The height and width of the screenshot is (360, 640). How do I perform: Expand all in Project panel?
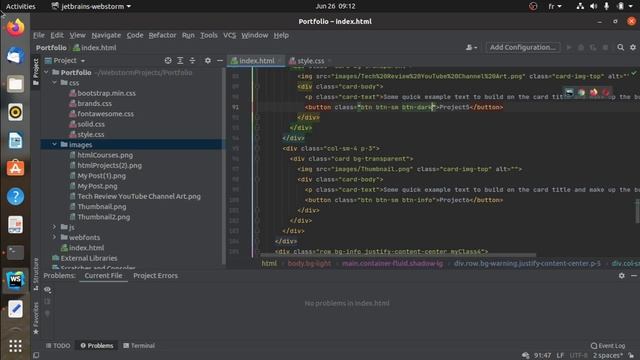click(x=180, y=60)
